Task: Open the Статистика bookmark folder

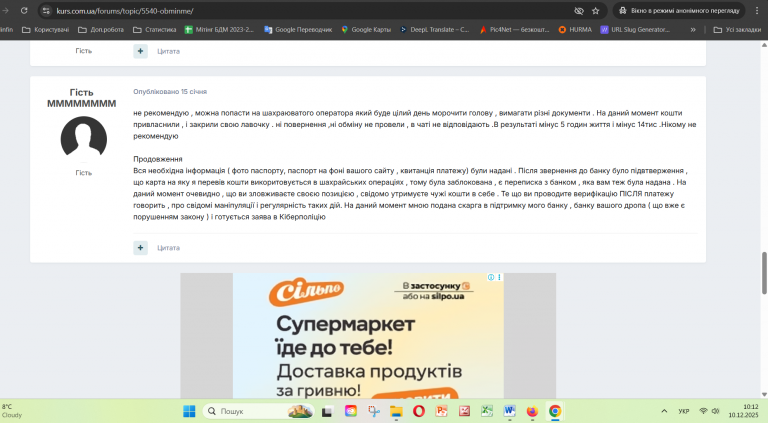Action: (154, 29)
